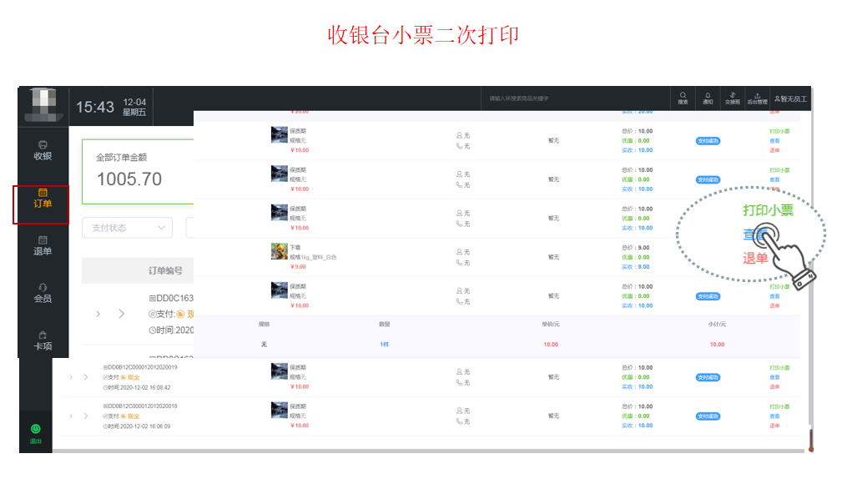842x504 pixels.
Task: Click the 暂无员工 staff indicator
Action: (790, 98)
